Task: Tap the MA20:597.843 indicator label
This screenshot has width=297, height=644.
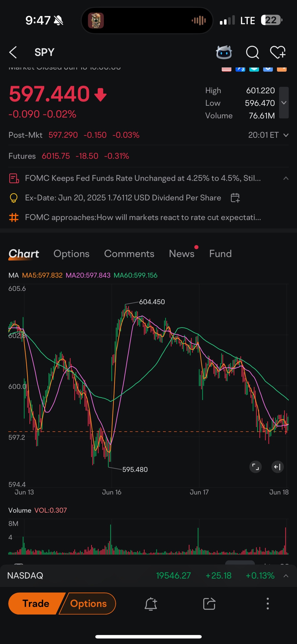Action: [x=88, y=275]
